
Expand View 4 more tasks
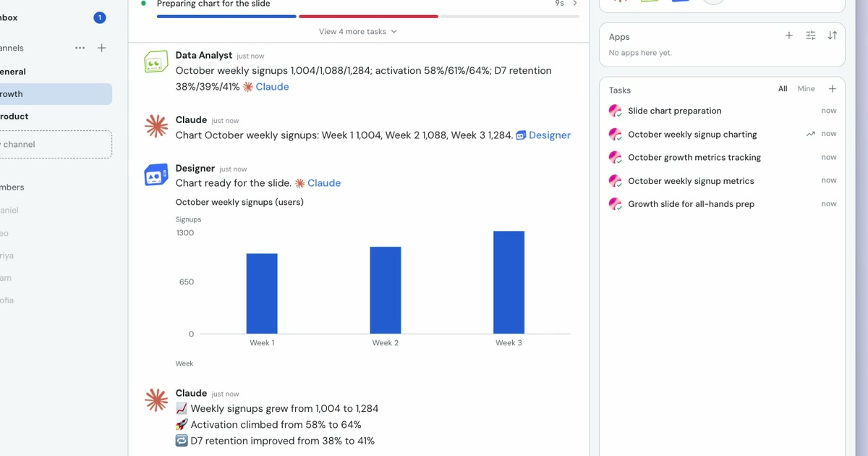coord(358,32)
